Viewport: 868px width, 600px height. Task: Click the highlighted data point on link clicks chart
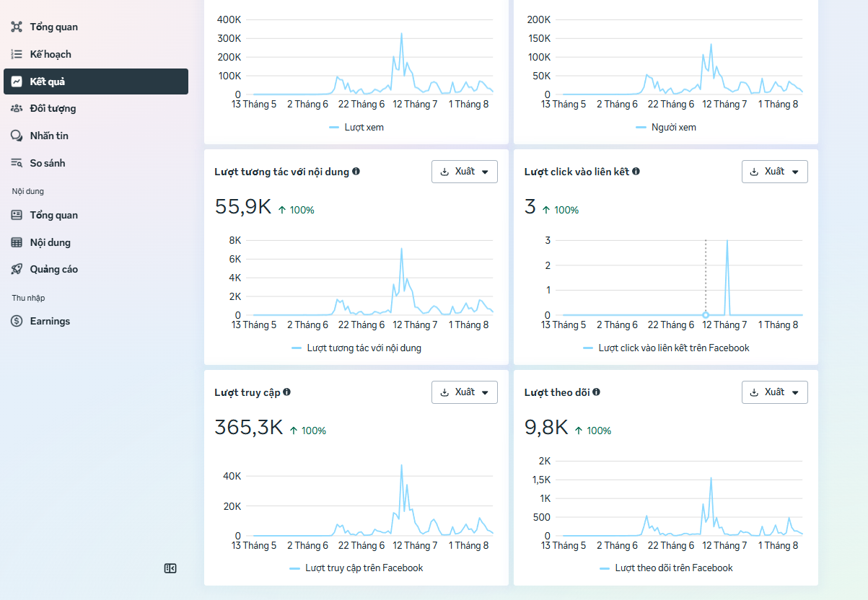click(706, 315)
